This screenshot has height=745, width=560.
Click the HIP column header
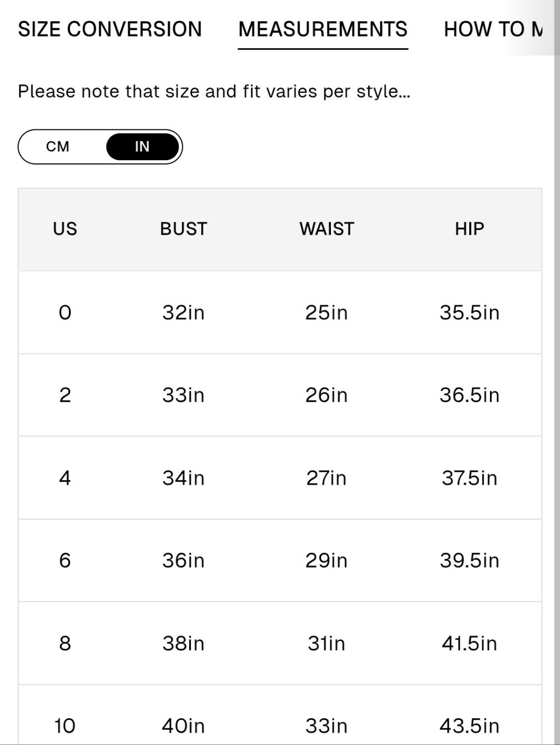tap(469, 229)
